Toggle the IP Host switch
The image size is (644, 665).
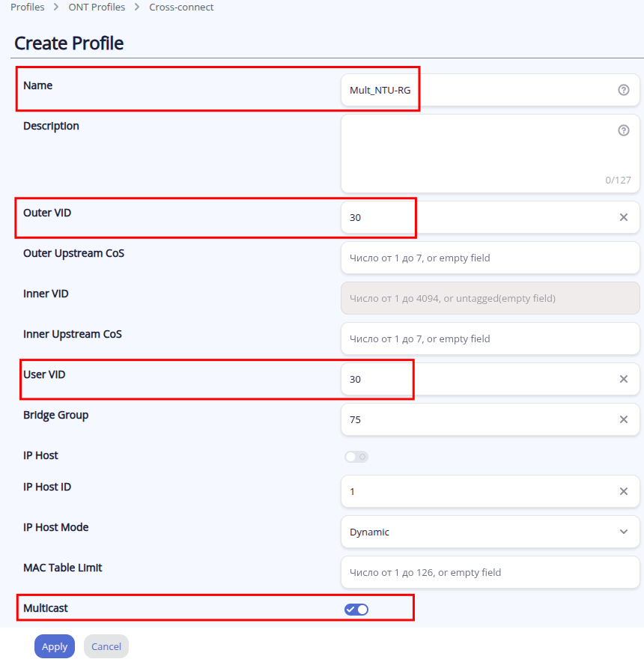coord(356,457)
